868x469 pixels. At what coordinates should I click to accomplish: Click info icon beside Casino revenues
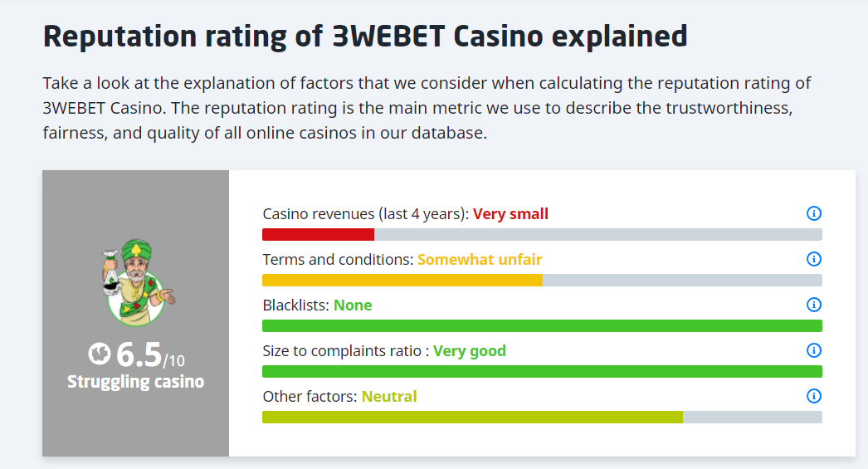click(814, 213)
